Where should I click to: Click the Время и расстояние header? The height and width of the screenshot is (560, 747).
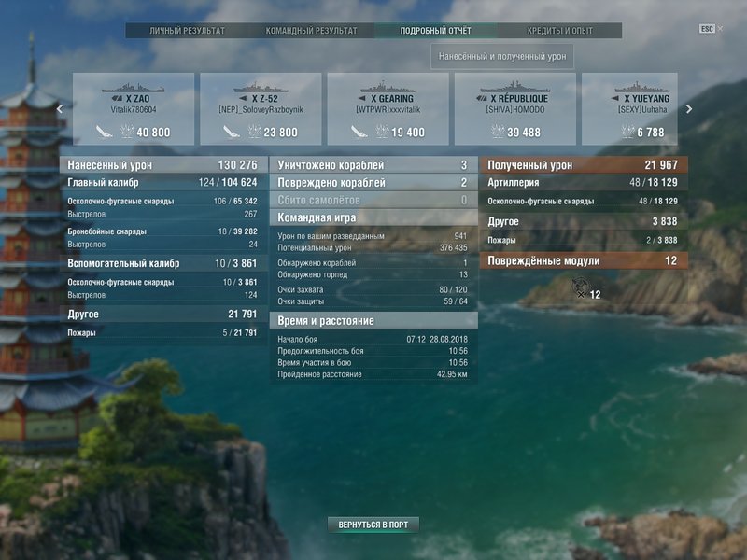(373, 320)
